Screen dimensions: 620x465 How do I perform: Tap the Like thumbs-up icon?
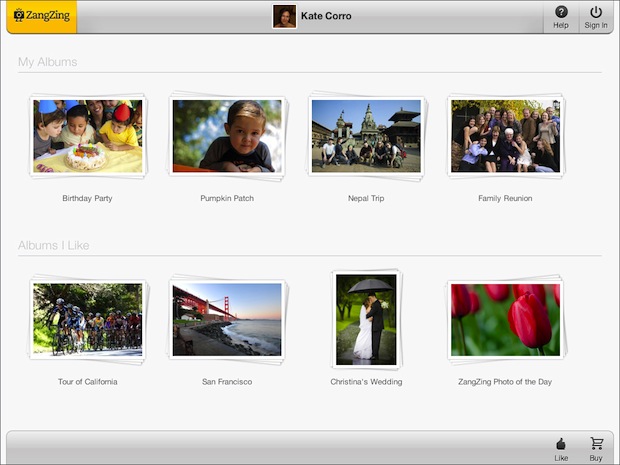(561, 447)
